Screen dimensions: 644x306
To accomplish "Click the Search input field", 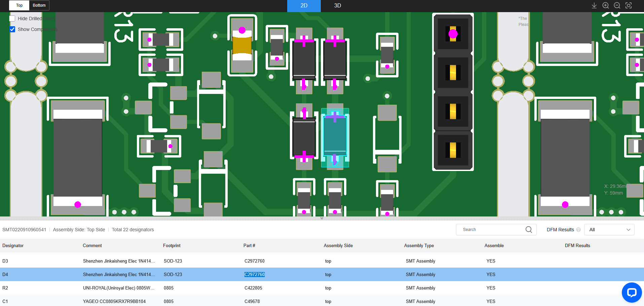I will (491, 230).
